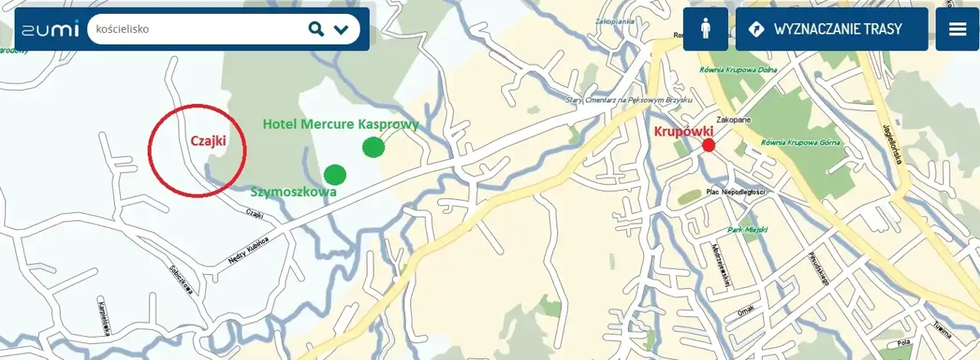Click the Plac Niepodległości map label
Image resolution: width=980 pixels, height=360 pixels.
(736, 192)
